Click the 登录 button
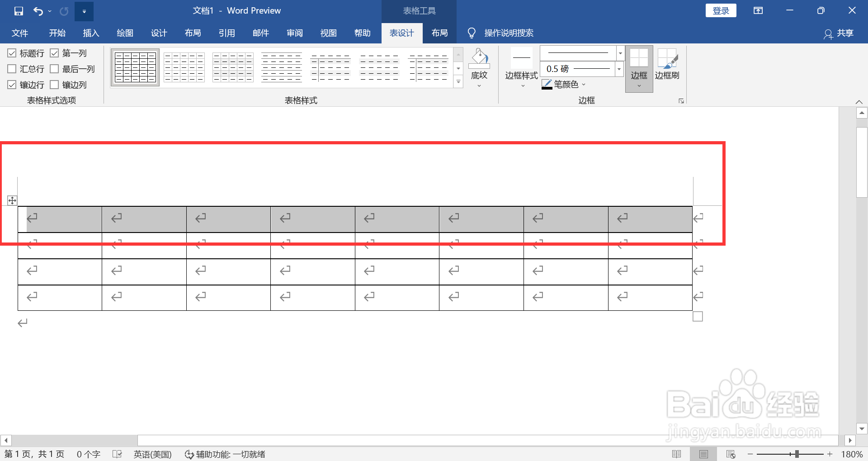868x461 pixels. 721,10
